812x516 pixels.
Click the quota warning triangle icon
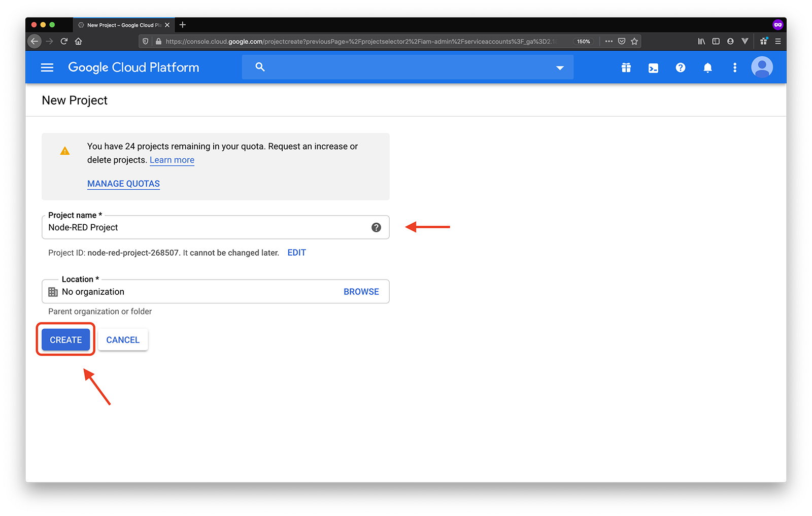tap(65, 151)
